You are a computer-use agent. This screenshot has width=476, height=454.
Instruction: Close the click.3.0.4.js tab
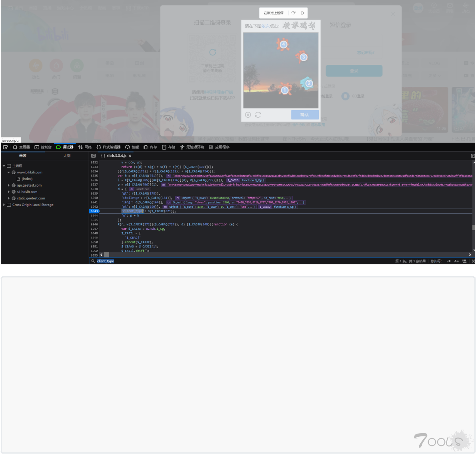click(x=130, y=156)
